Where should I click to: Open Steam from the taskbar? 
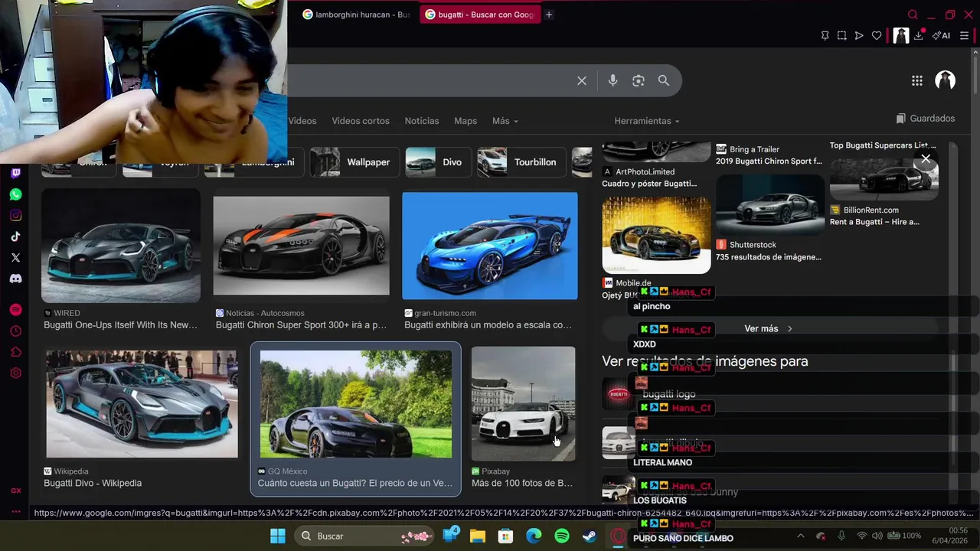590,536
